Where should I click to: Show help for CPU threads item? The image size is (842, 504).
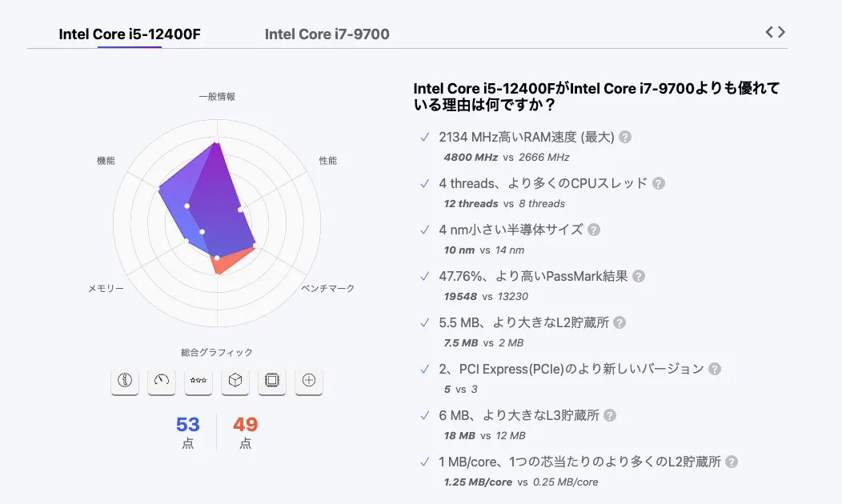tap(659, 183)
